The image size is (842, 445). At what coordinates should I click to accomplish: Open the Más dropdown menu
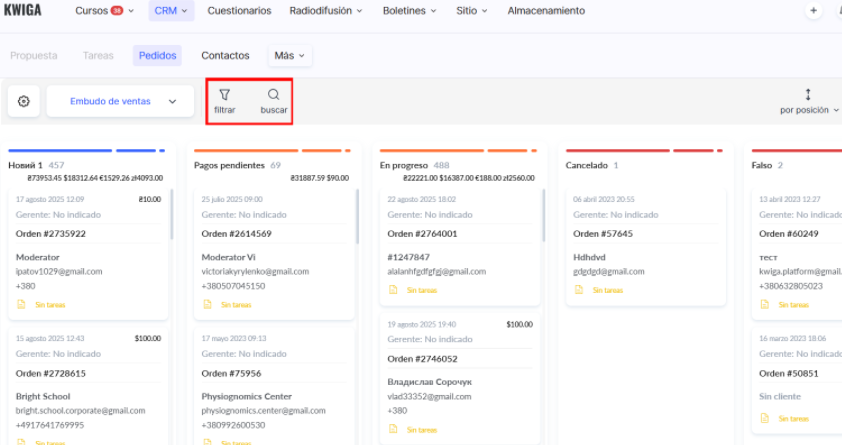[290, 56]
